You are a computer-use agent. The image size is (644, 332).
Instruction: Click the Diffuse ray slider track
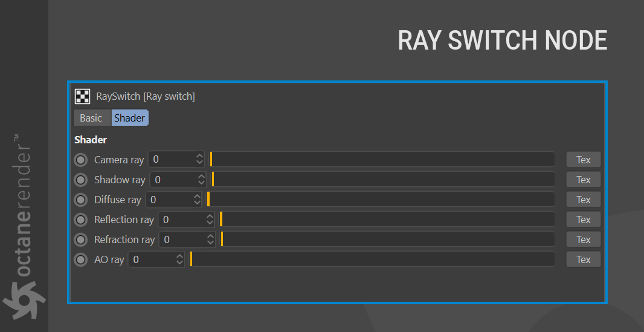click(381, 200)
